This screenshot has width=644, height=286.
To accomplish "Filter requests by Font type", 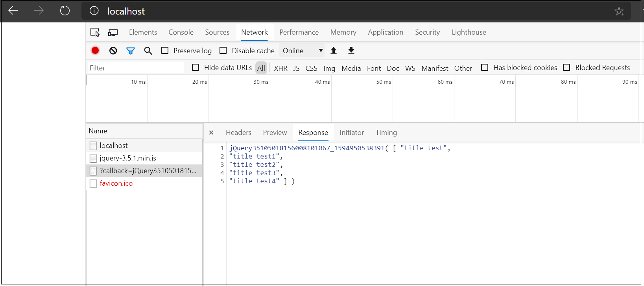I will [374, 68].
